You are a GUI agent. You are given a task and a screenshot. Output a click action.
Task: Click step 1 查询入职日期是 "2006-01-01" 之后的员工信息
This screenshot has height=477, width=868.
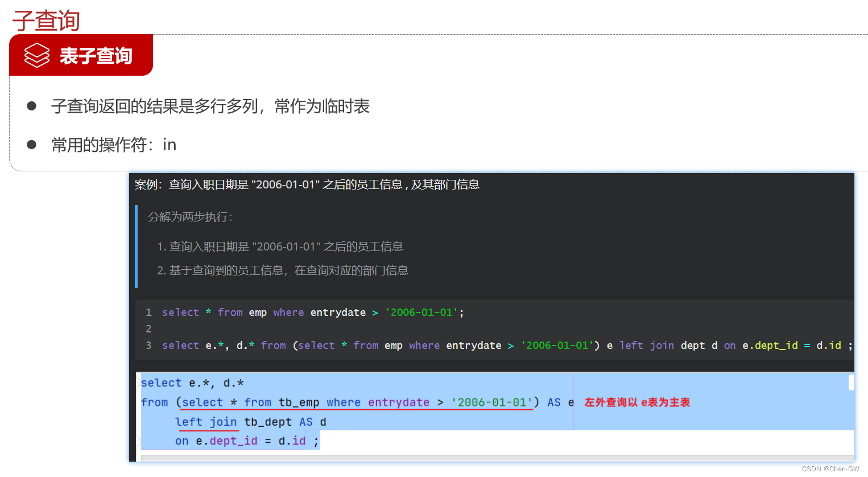280,246
